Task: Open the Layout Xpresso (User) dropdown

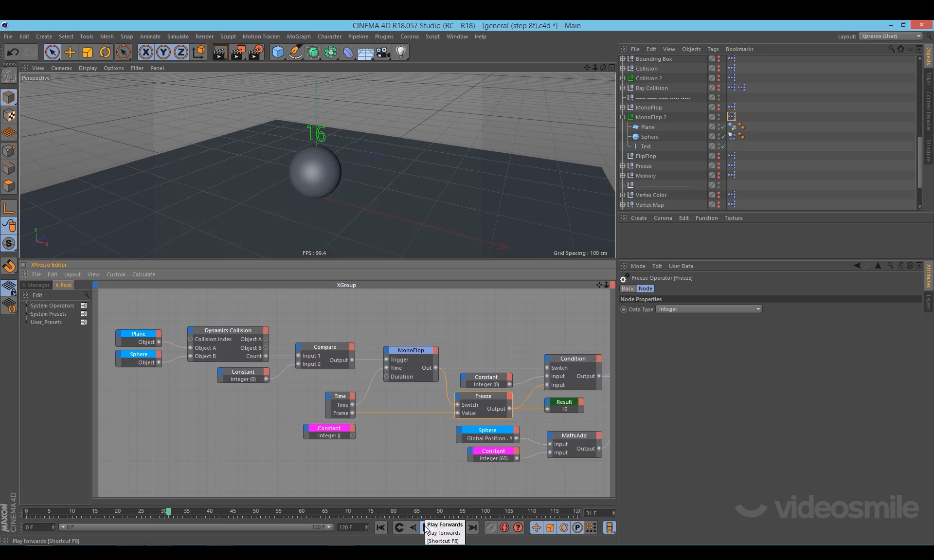Action: (x=890, y=36)
